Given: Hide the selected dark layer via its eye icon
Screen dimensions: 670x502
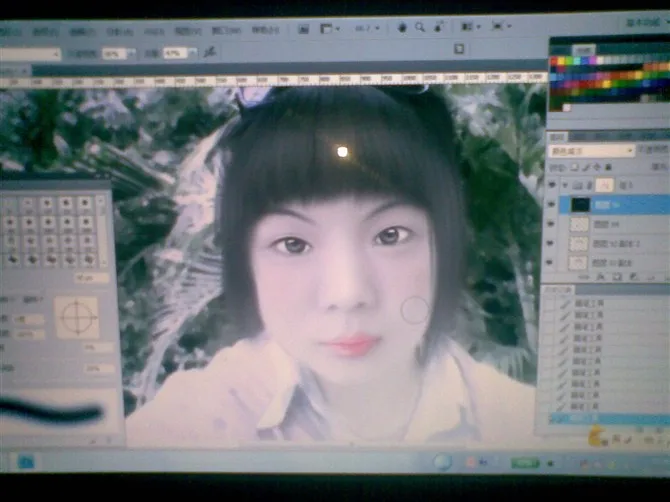Looking at the screenshot, I should point(551,204).
